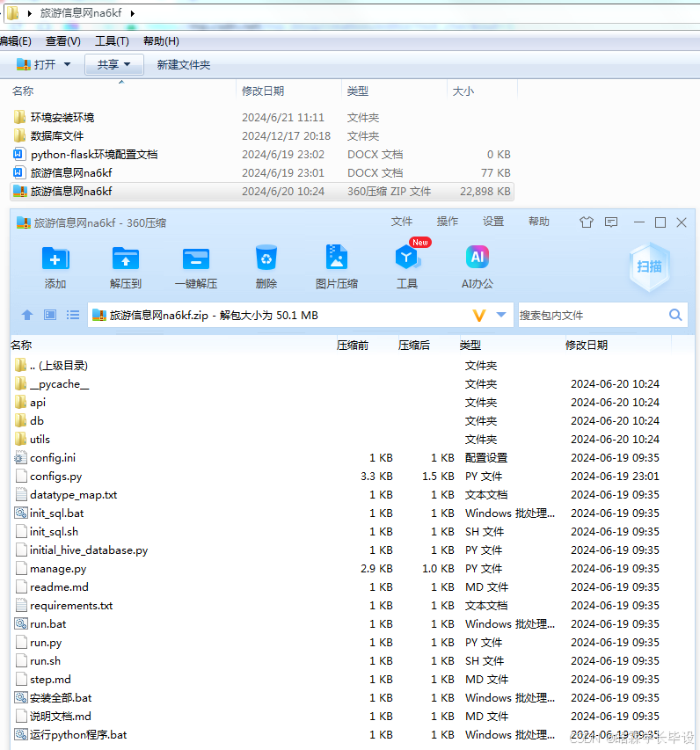Click the skin (shirt) icon in title bar

click(587, 222)
